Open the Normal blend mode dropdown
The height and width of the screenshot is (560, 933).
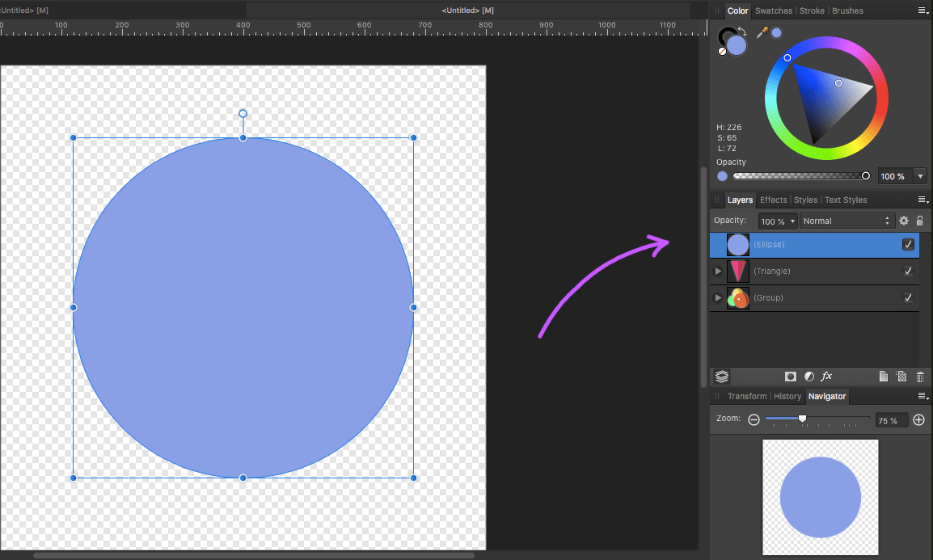tap(846, 221)
